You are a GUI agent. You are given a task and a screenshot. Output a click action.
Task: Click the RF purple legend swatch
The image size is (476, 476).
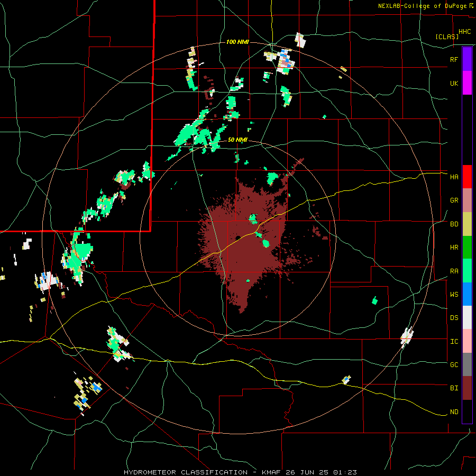[x=467, y=59]
